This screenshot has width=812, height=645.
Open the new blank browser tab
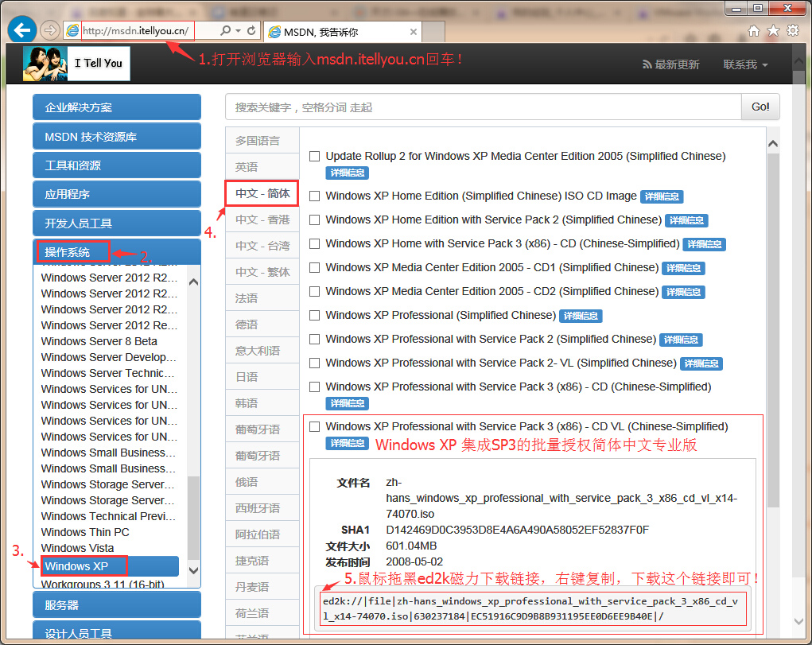(434, 32)
